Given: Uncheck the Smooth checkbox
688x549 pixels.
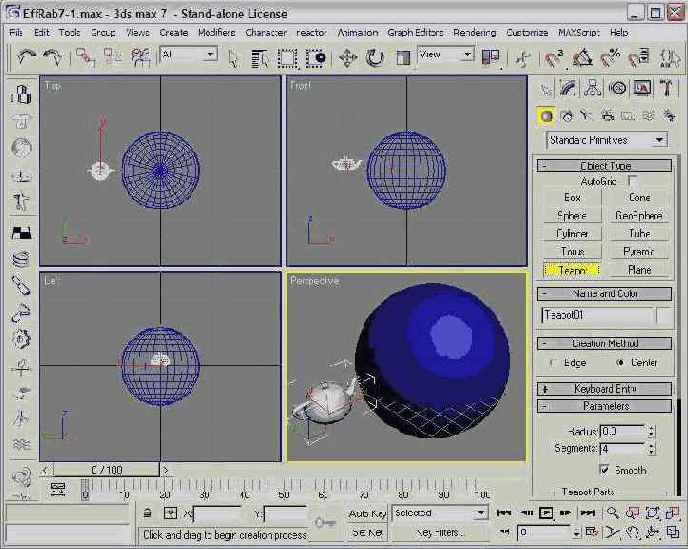Looking at the screenshot, I should click(604, 470).
